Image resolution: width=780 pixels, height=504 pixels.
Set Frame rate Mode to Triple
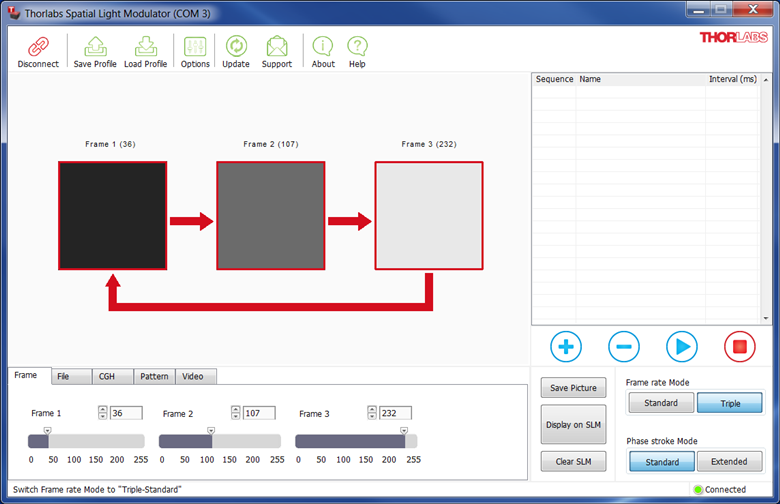(730, 403)
